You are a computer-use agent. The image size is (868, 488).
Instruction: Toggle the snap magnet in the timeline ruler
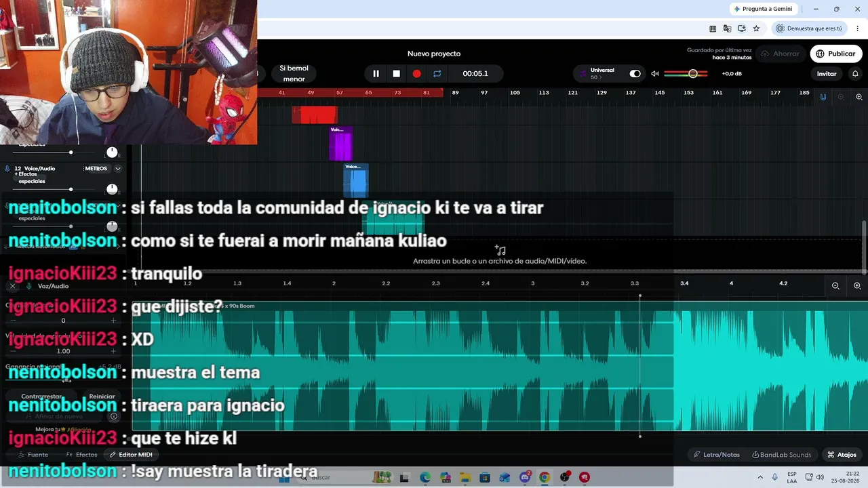[x=823, y=97]
